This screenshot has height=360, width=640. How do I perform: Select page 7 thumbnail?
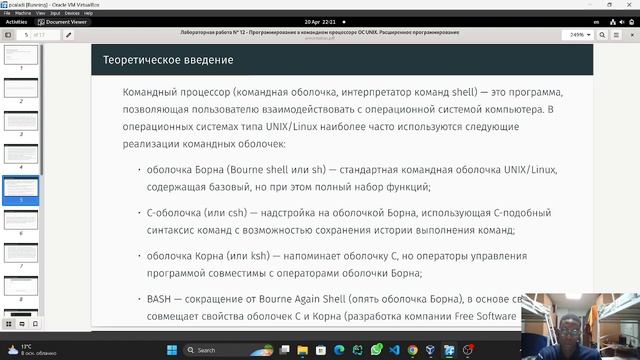[x=21, y=253]
